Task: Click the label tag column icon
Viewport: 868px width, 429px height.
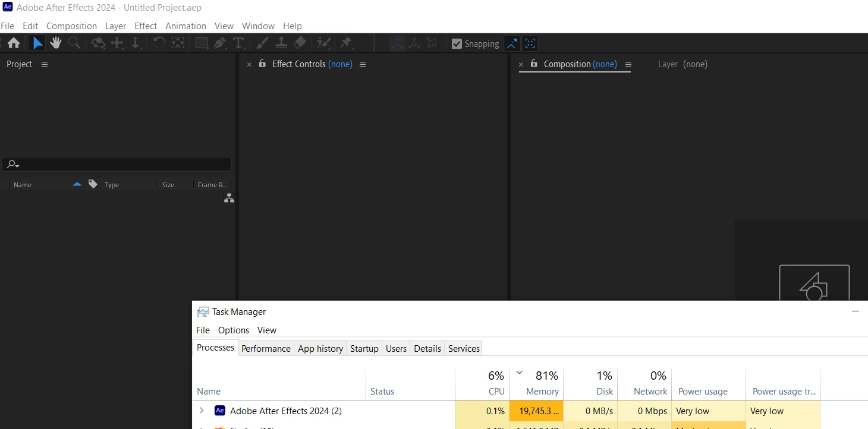Action: 93,184
